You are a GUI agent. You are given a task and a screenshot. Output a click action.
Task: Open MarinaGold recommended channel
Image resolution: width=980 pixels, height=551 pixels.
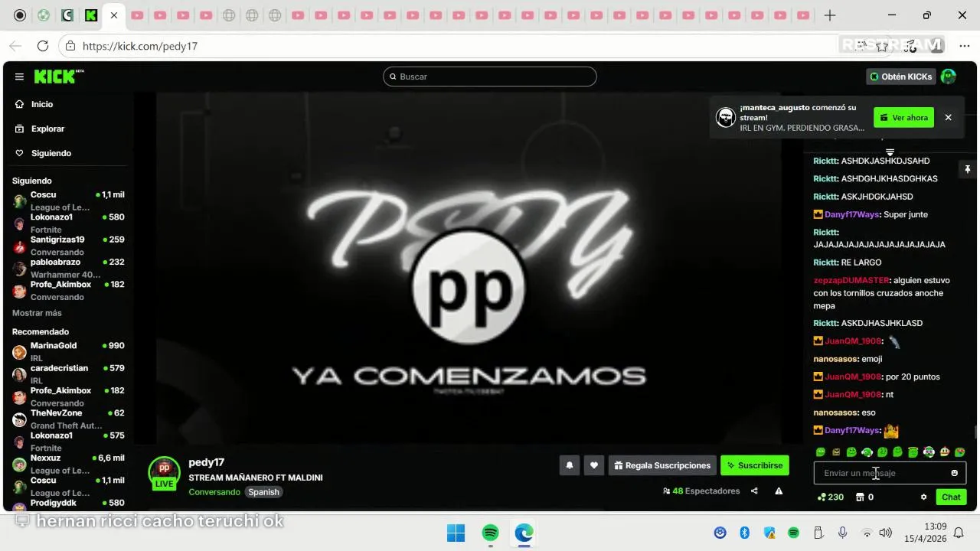tap(68, 351)
